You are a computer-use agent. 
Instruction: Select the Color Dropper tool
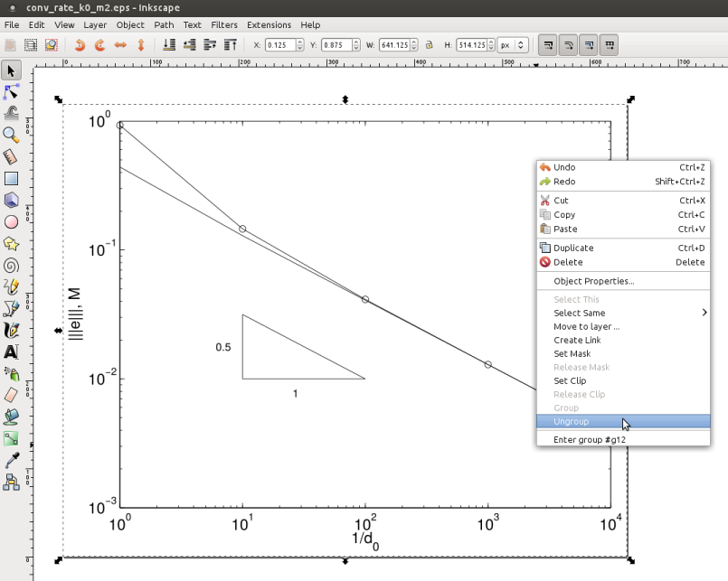coord(12,460)
